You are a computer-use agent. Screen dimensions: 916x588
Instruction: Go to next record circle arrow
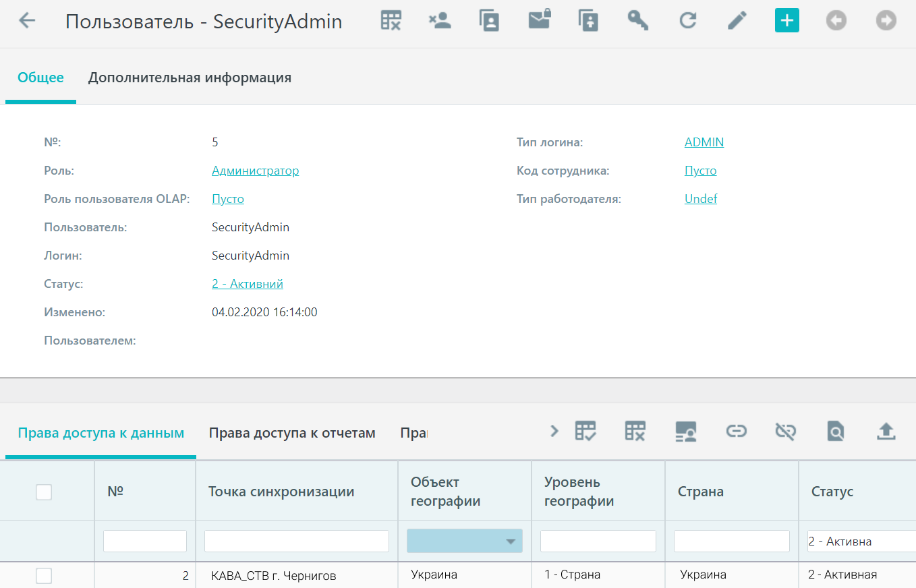(886, 20)
